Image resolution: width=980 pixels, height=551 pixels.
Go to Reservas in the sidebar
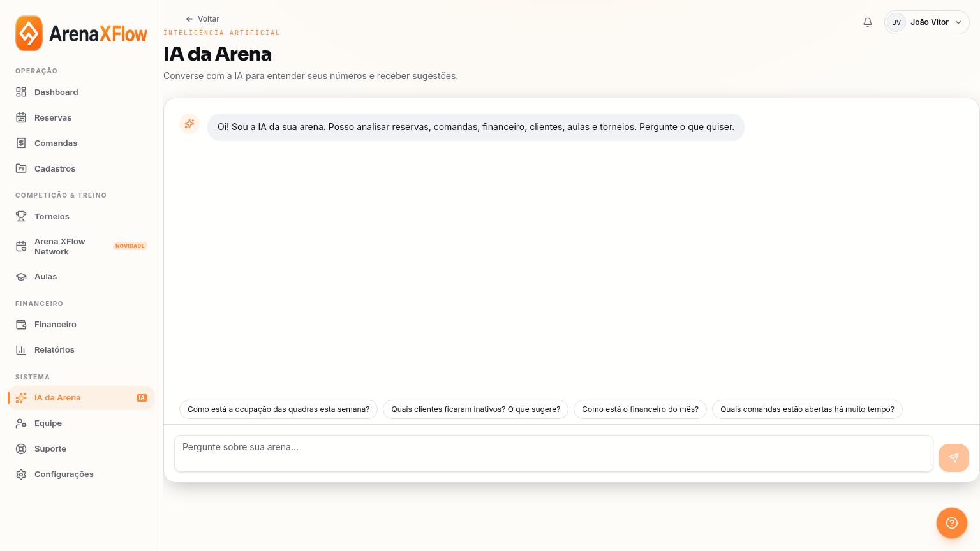point(81,117)
